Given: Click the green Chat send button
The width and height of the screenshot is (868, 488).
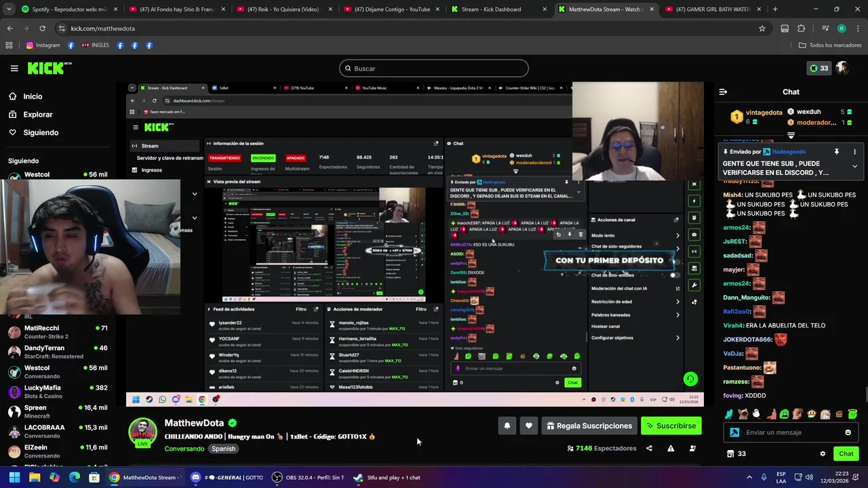Looking at the screenshot, I should [846, 454].
